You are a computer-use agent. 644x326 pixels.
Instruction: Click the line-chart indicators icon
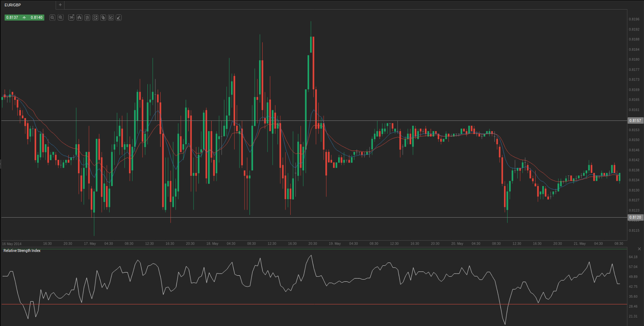click(x=95, y=18)
